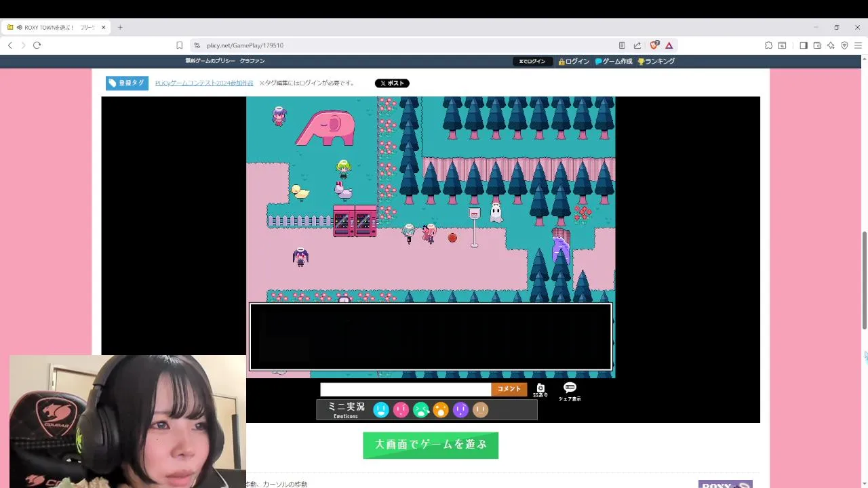The width and height of the screenshot is (868, 488).
Task: Toggle the SSあり screenshot icon
Action: (540, 390)
